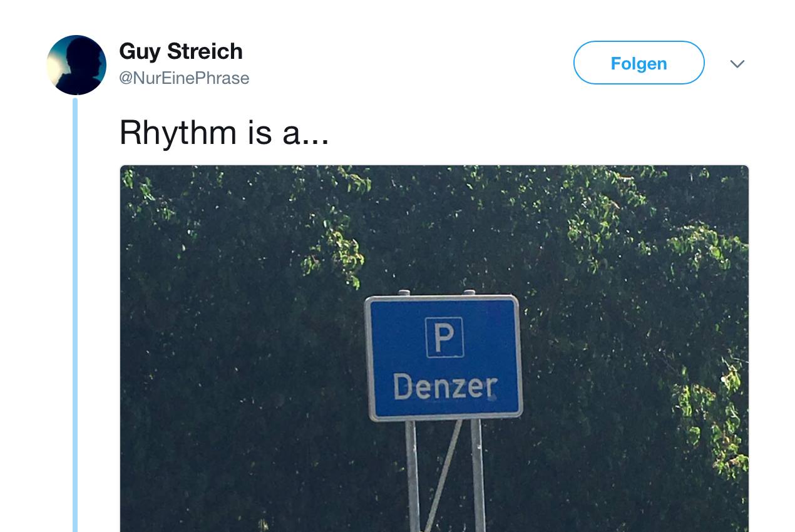Viewport: 795px width, 532px height.
Task: Click the blue parking sign in photo
Action: [x=443, y=357]
